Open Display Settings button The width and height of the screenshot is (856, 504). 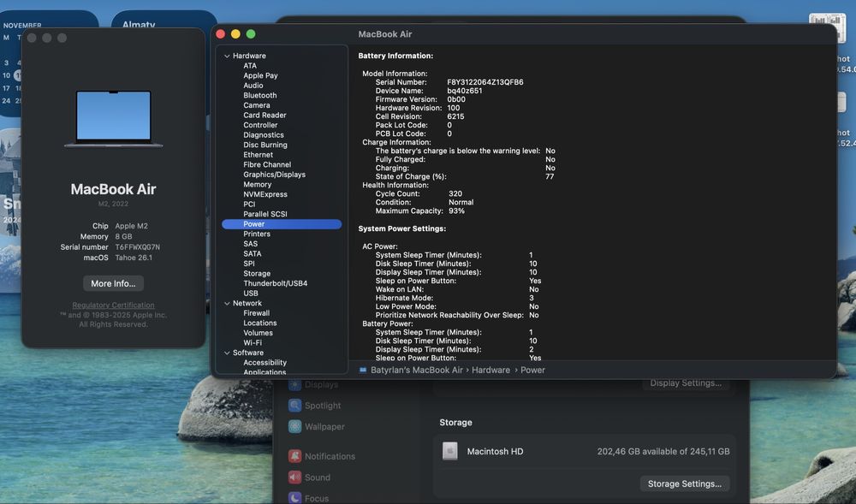(x=686, y=382)
